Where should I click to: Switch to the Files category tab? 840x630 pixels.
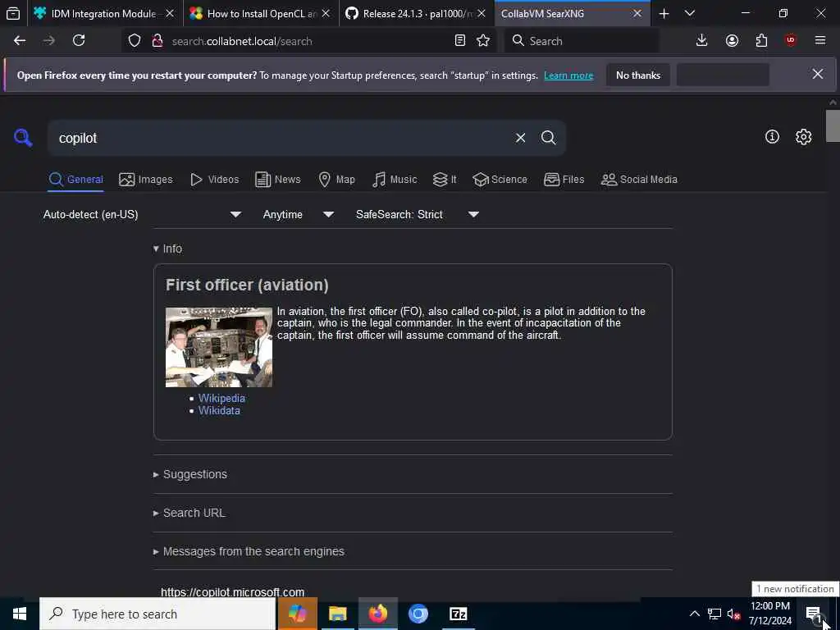coord(564,180)
